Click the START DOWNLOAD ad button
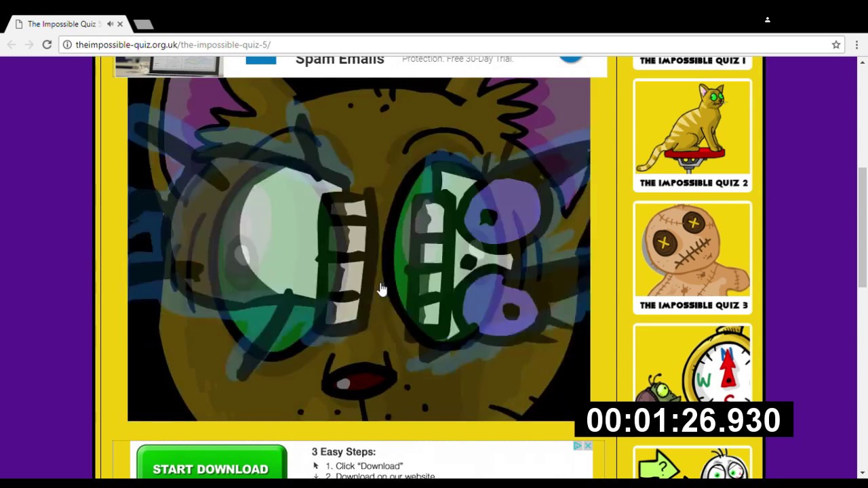The height and width of the screenshot is (488, 868). 212,463
